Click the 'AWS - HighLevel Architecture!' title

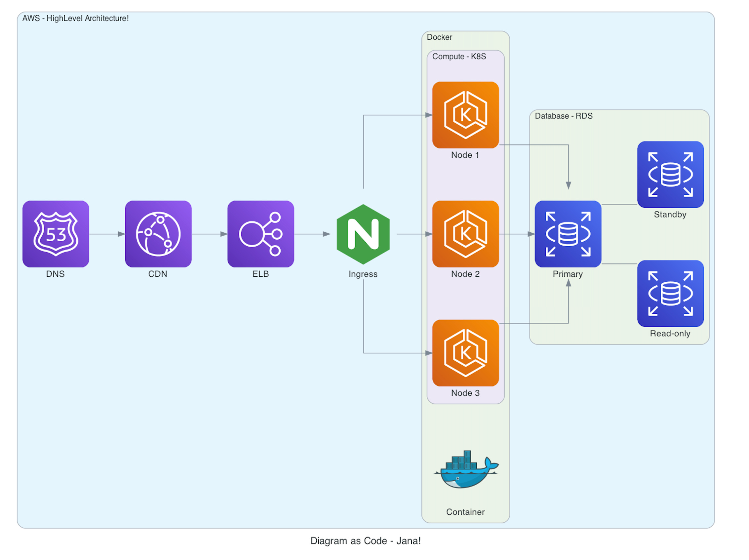click(75, 18)
